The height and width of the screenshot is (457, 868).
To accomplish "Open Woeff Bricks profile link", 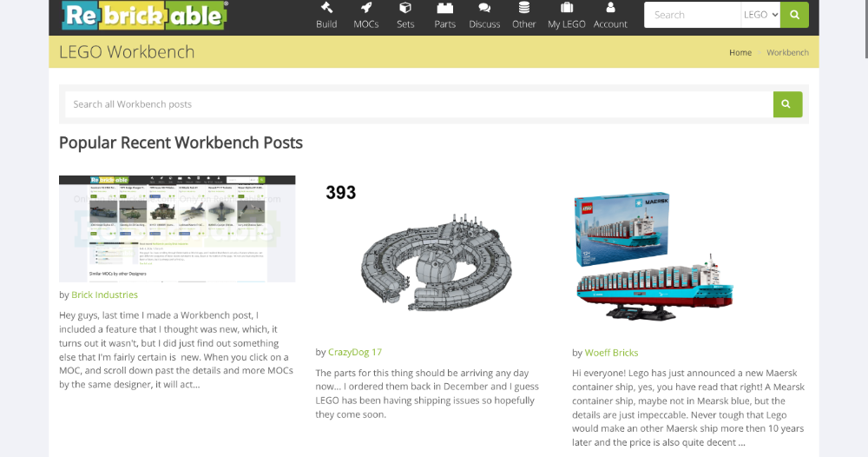I will (x=611, y=352).
